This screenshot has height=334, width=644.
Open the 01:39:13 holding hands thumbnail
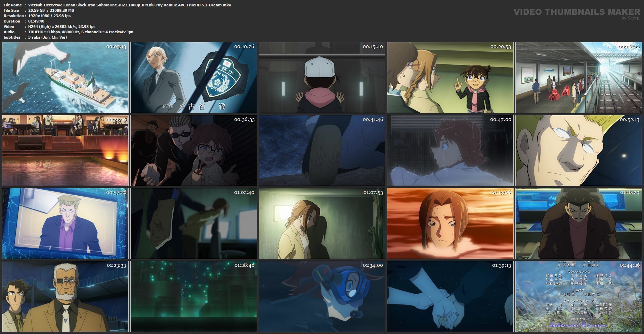(x=450, y=296)
